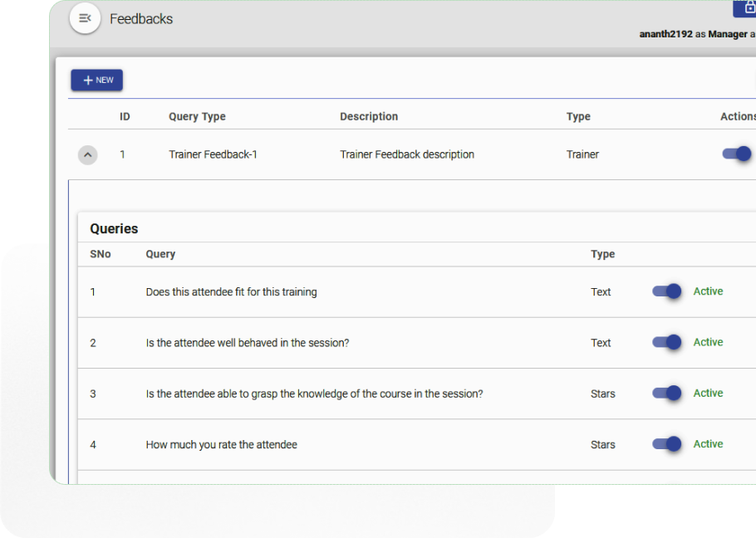Click the ananth2192 username in header
The height and width of the screenshot is (538, 756).
pyautogui.click(x=665, y=34)
